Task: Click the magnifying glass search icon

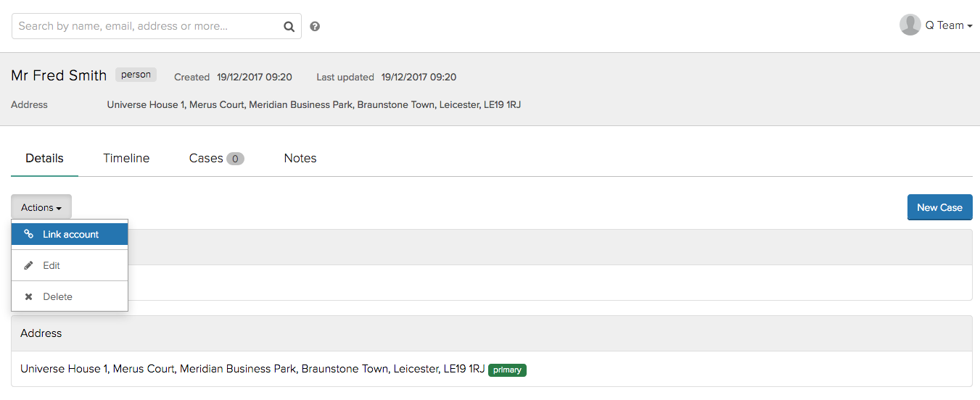Action: coord(289,27)
